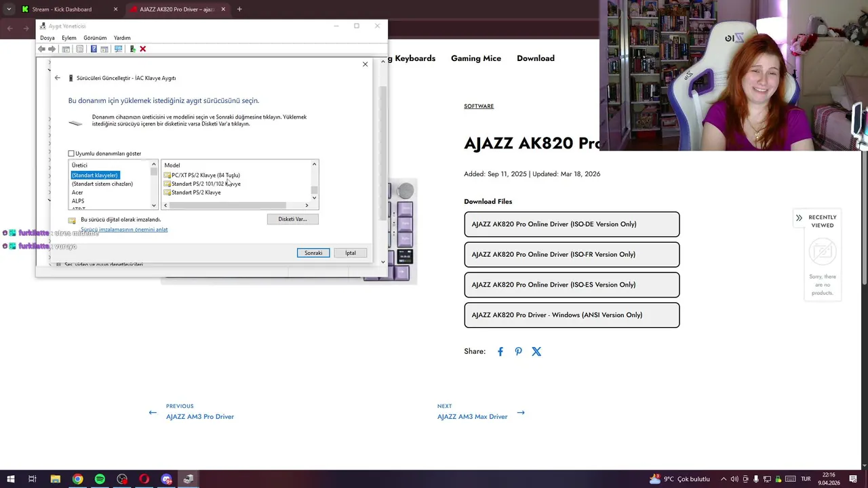
Task: Expand the Recently Viewed panel arrows
Action: pos(799,218)
